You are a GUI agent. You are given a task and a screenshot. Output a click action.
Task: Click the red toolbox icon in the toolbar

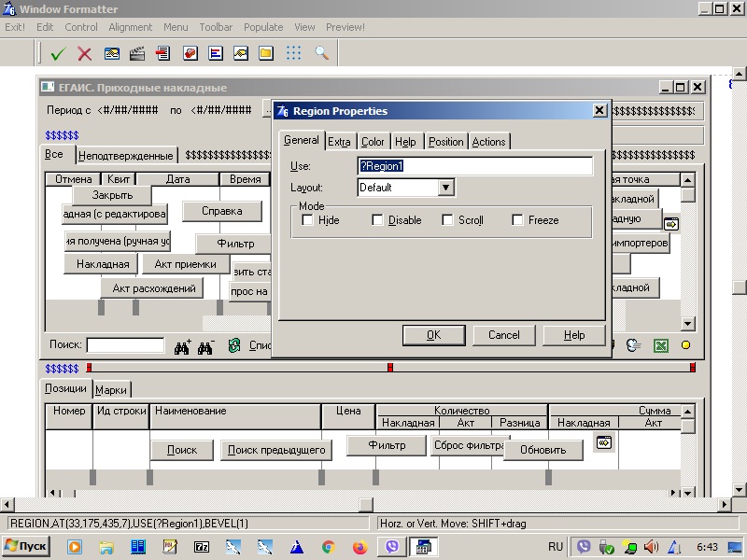pyautogui.click(x=190, y=53)
